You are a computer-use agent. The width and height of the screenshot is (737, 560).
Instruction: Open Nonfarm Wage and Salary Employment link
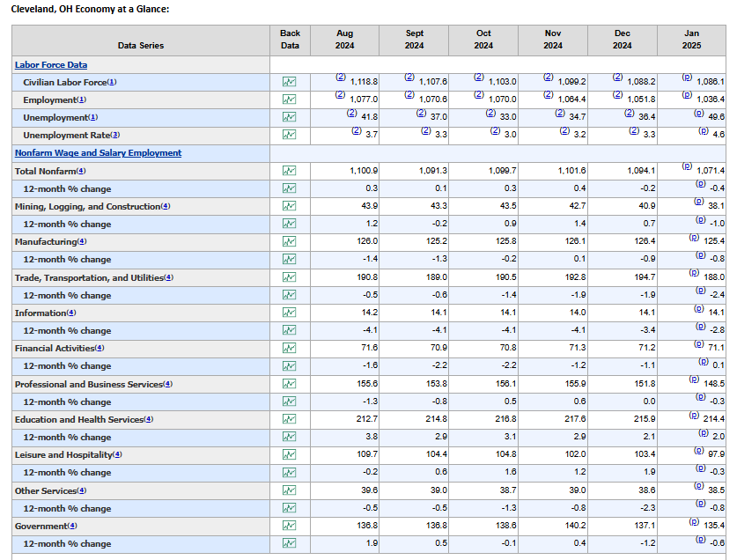[x=98, y=153]
